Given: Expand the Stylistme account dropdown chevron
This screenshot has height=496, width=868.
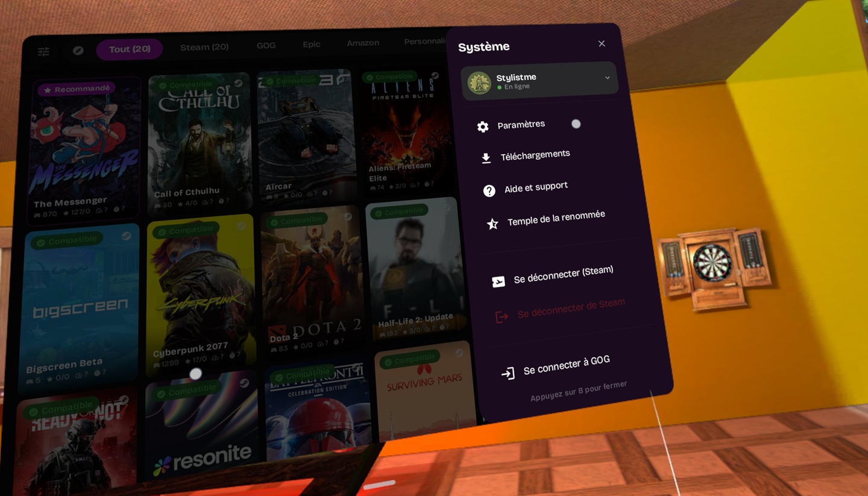Looking at the screenshot, I should (607, 78).
